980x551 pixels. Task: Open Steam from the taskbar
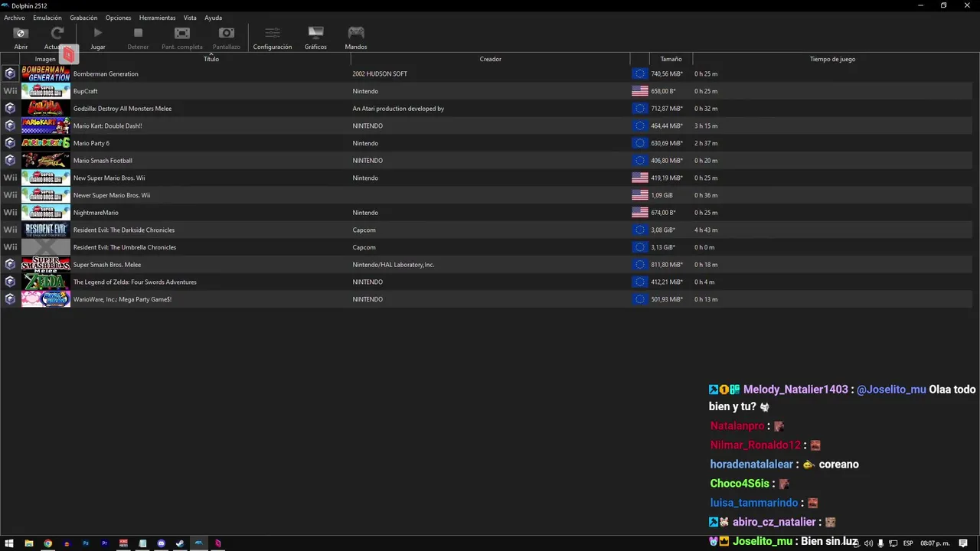[x=180, y=543]
